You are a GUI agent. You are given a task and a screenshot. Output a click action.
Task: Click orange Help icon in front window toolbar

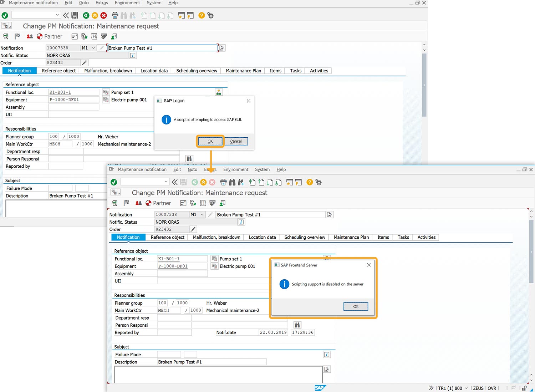pyautogui.click(x=310, y=182)
